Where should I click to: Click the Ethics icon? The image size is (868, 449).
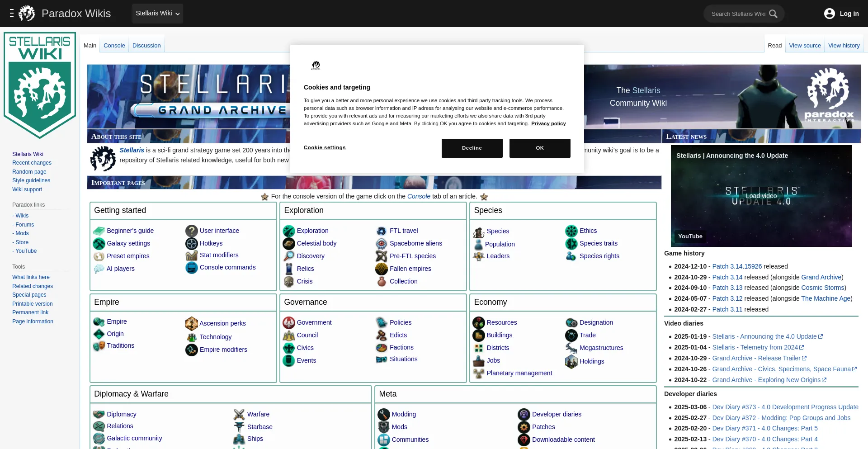[571, 231]
